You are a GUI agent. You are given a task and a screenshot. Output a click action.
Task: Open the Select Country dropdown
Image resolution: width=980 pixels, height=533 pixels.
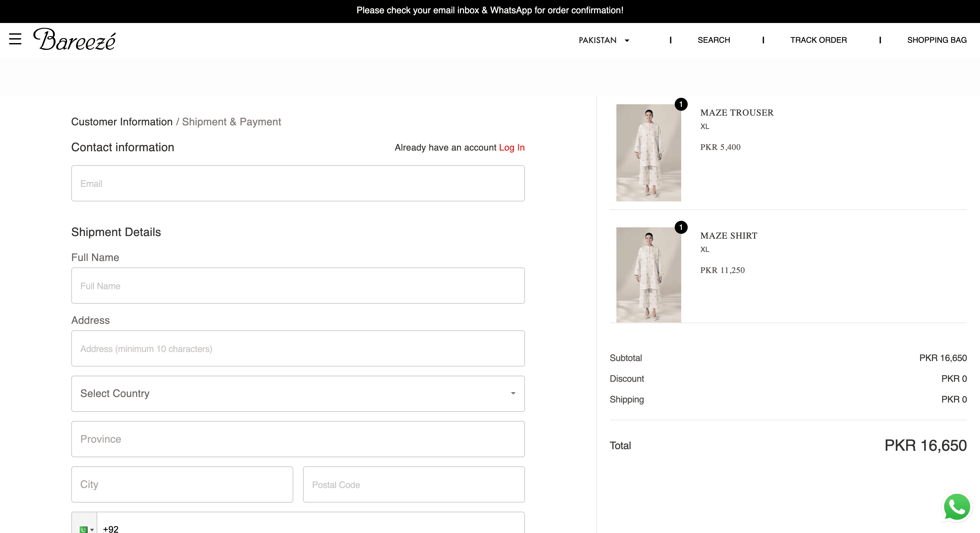pyautogui.click(x=298, y=393)
